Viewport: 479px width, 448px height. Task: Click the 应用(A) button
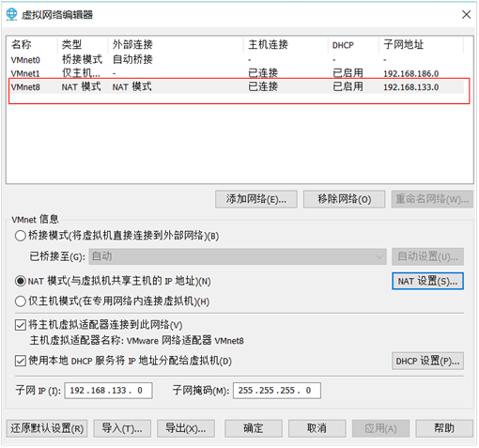coord(380,428)
